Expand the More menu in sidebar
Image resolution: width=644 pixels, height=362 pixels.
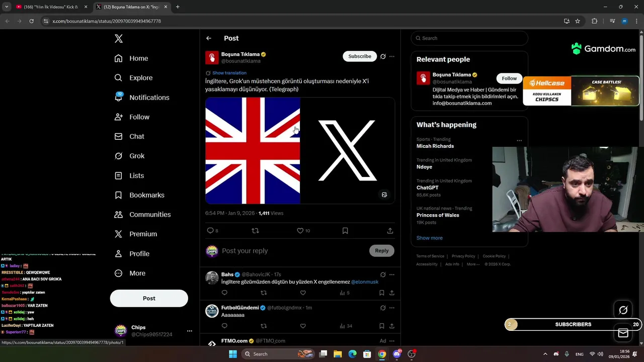click(x=130, y=274)
